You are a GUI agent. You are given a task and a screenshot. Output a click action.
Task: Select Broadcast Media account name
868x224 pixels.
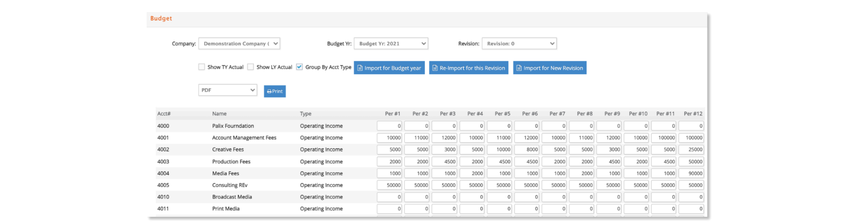[232, 197]
